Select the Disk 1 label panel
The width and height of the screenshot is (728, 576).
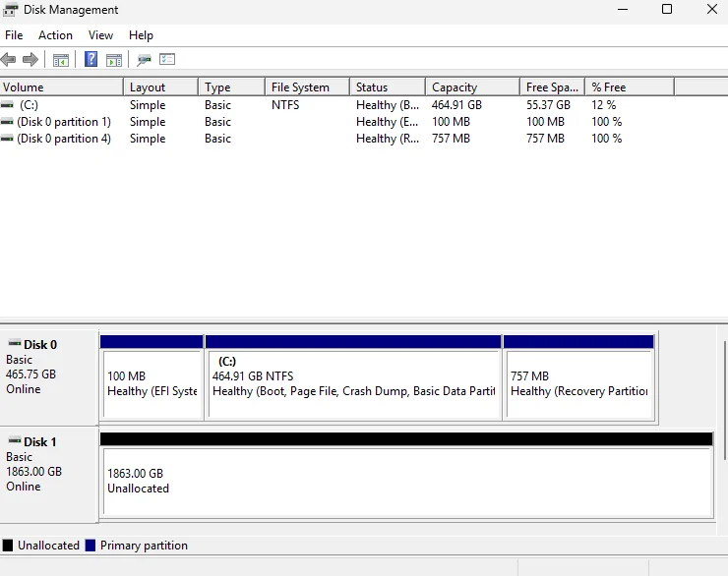(x=49, y=475)
